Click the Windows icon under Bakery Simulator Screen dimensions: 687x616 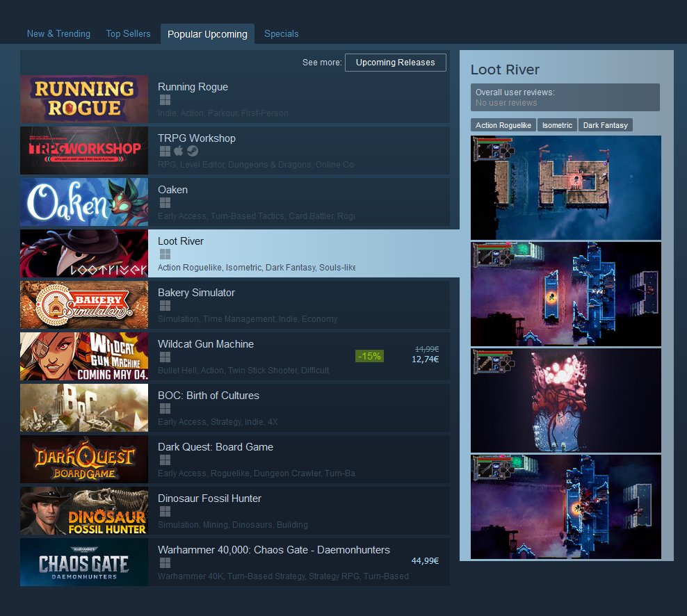[165, 305]
